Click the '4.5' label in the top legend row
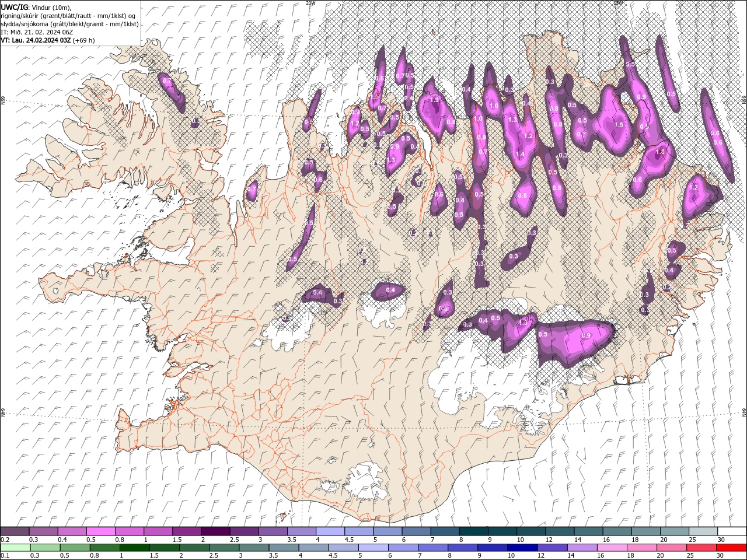Viewport: 747px width, 560px height. pyautogui.click(x=349, y=540)
